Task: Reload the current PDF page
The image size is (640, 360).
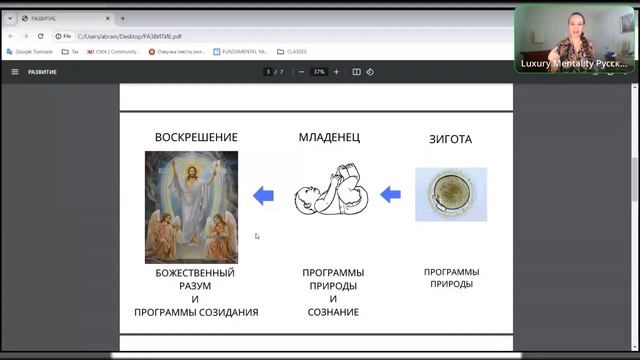Action: tap(40, 36)
